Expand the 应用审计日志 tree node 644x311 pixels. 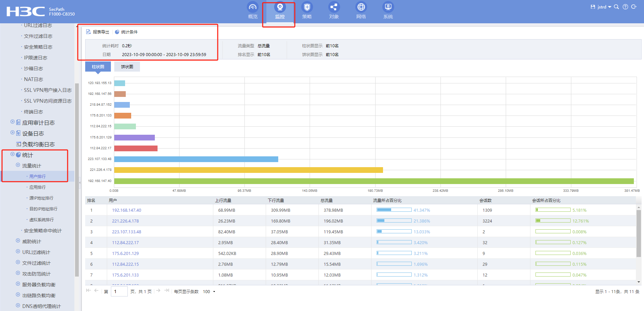tap(13, 122)
